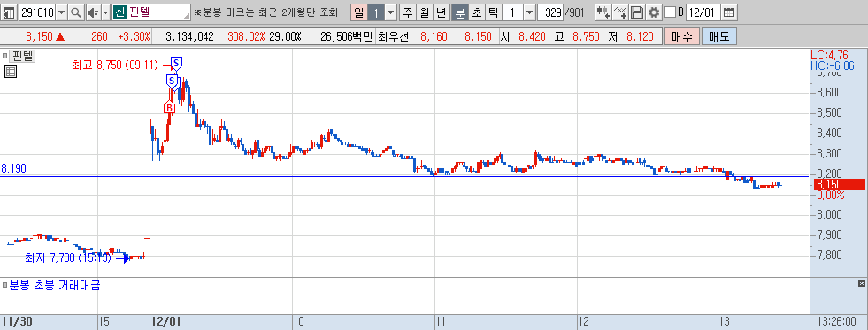Open the stock code history dropdown
Viewport: 868px width, 330px height.
(61, 12)
